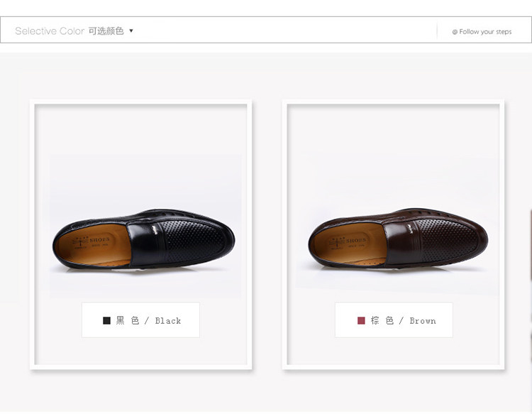This screenshot has width=532, height=414.
Task: Expand the dropdown arrow beside 可选颜色
Action: pyautogui.click(x=131, y=31)
